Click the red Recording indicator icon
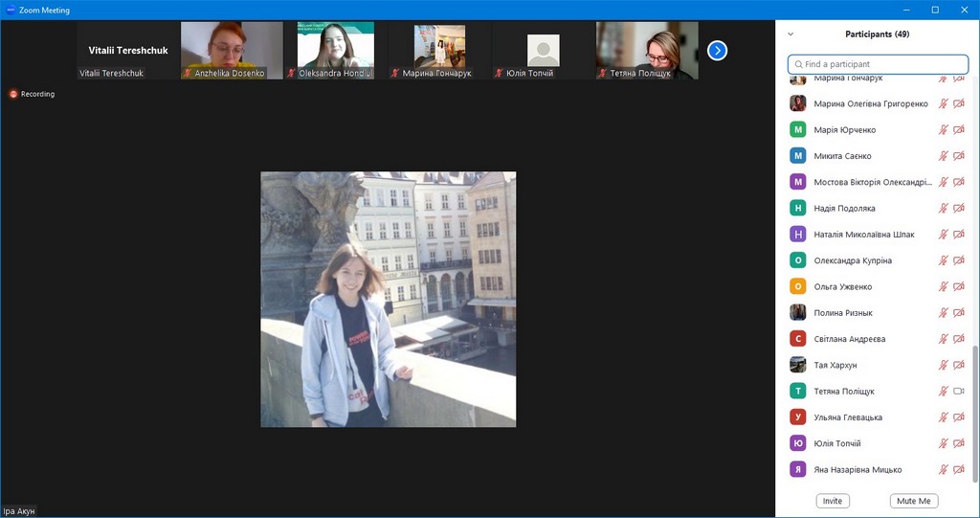Viewport: 980px width, 518px height. coord(14,94)
